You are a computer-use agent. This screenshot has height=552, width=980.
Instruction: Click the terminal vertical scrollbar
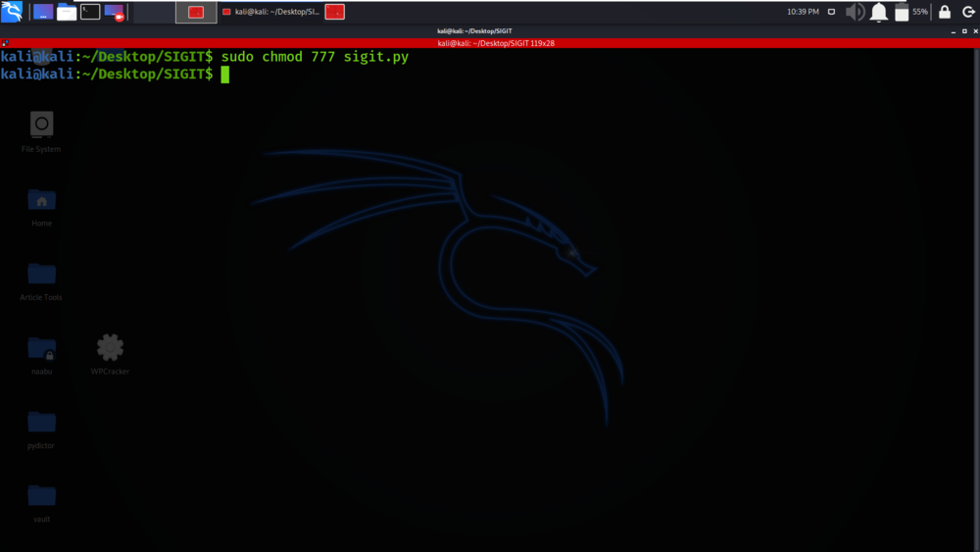(976, 300)
